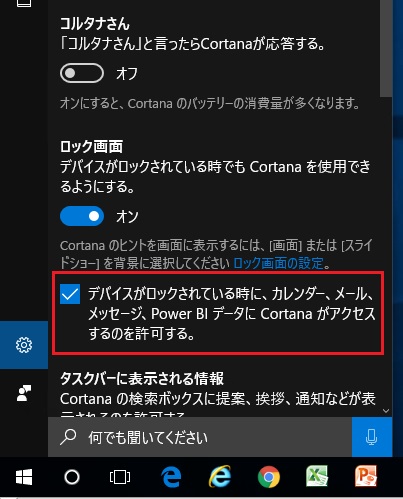Open the Windows Start menu

24,477
